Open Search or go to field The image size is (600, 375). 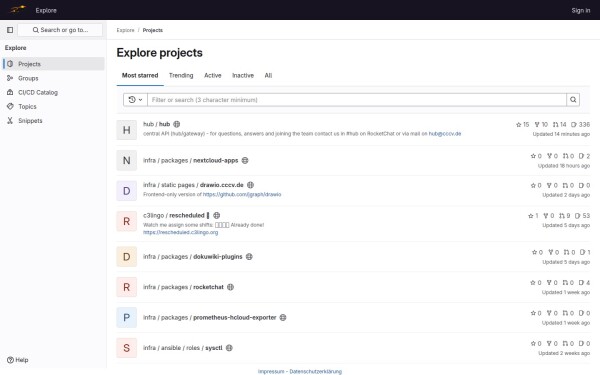(x=60, y=30)
